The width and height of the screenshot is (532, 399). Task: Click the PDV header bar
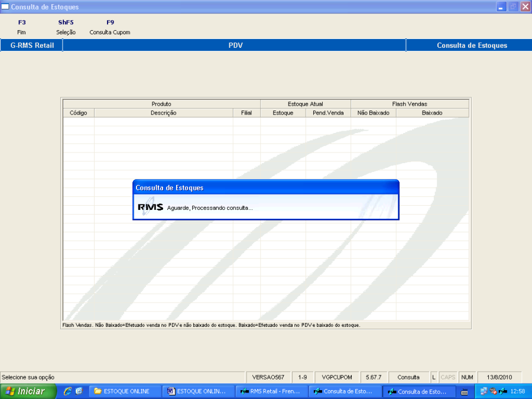click(x=235, y=45)
